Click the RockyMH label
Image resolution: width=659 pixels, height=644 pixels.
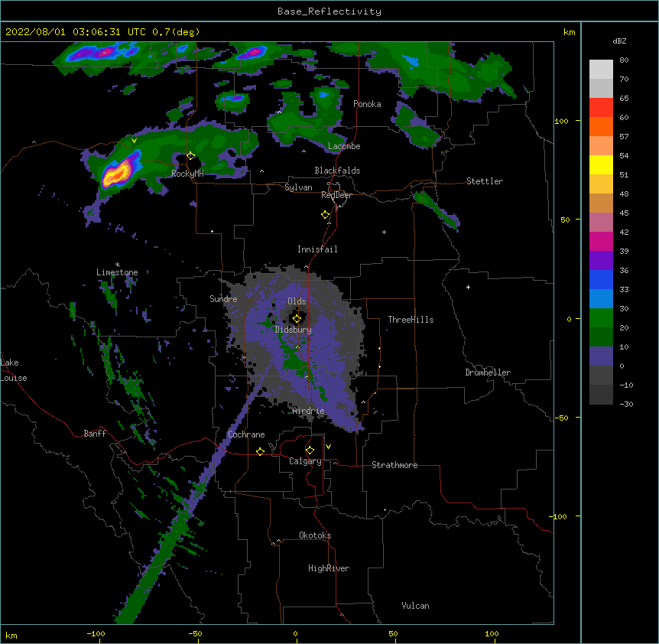click(187, 174)
